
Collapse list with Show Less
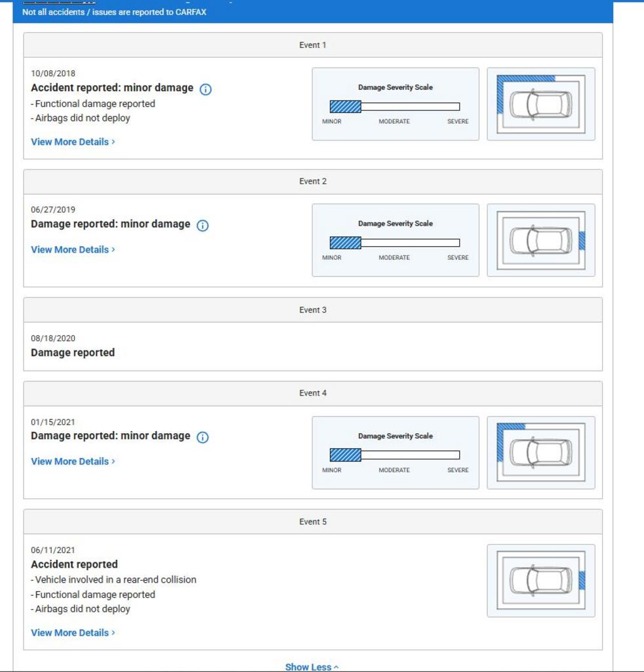[x=312, y=667]
